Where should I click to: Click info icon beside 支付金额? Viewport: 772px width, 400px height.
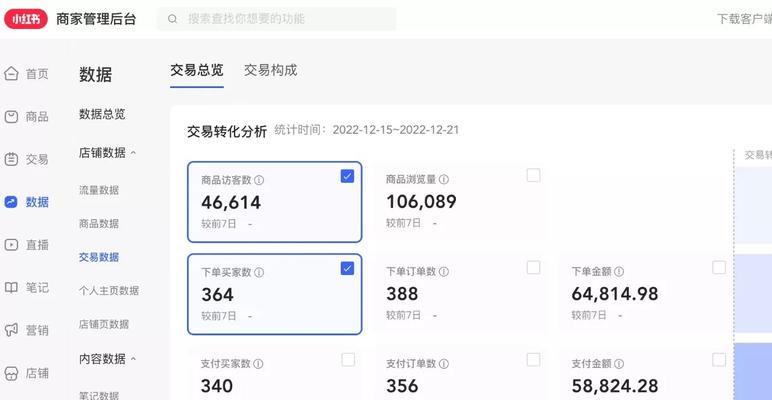pyautogui.click(x=619, y=364)
